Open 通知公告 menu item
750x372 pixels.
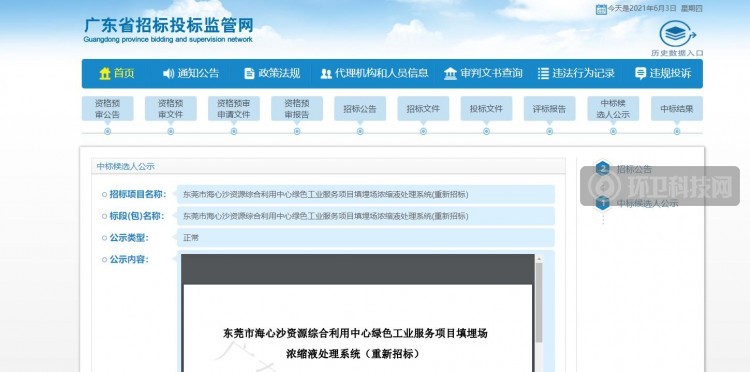198,74
